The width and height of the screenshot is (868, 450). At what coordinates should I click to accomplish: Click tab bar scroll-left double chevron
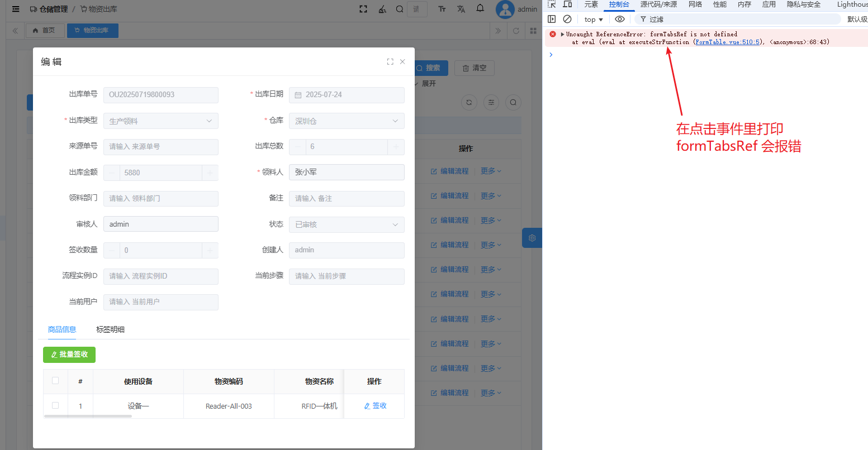pyautogui.click(x=15, y=31)
